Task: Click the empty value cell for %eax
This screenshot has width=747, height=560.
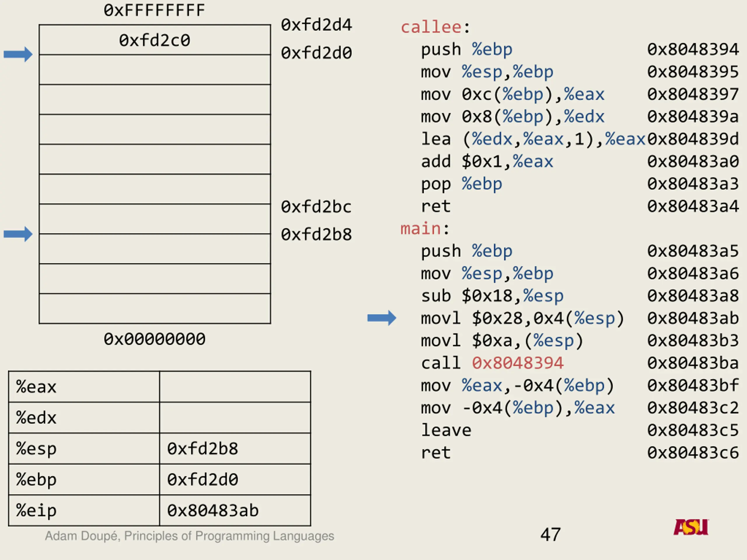Action: tap(235, 387)
